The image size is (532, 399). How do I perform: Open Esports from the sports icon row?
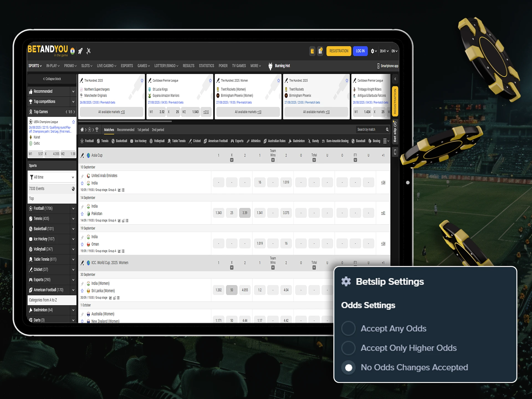(x=233, y=141)
